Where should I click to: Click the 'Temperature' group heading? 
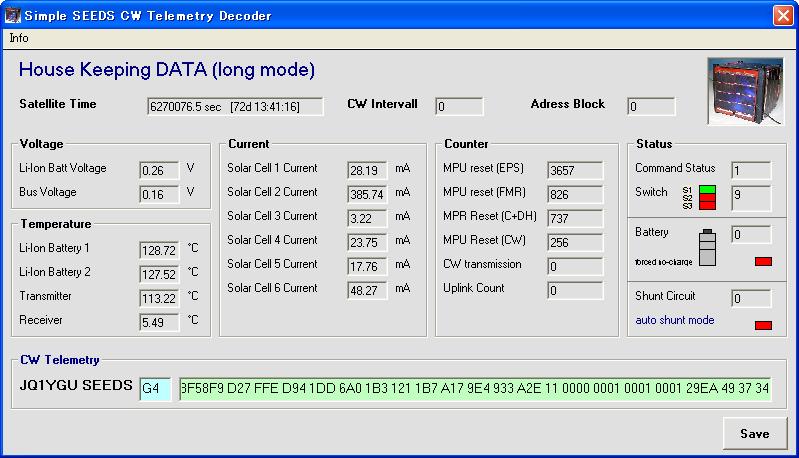[x=56, y=224]
